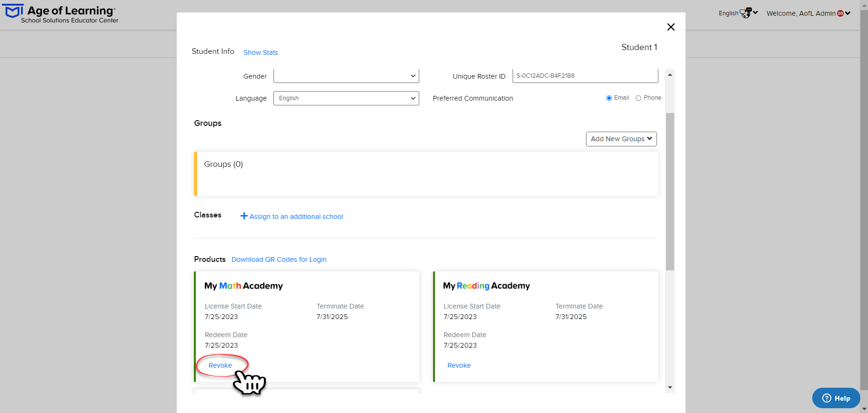This screenshot has width=868, height=413.
Task: Click the dialog scroll down arrow
Action: coord(670,387)
